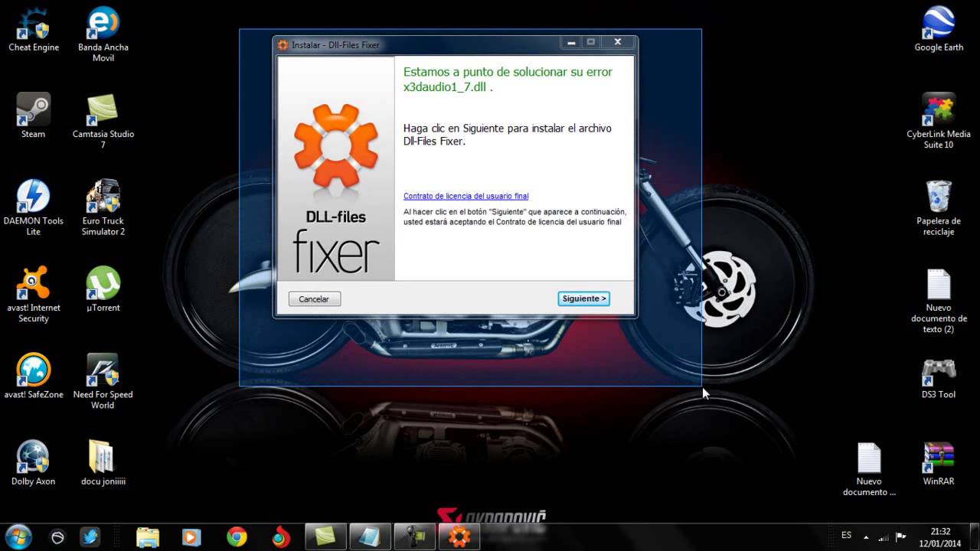Screen dimensions: 980x551
Task: Click the network signal tray icon
Action: 884,537
